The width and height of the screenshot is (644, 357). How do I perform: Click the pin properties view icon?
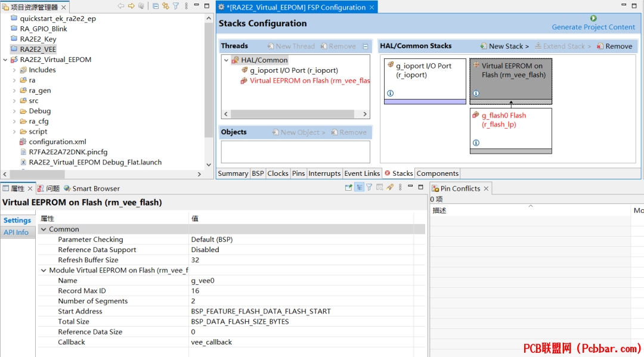pyautogui.click(x=349, y=188)
